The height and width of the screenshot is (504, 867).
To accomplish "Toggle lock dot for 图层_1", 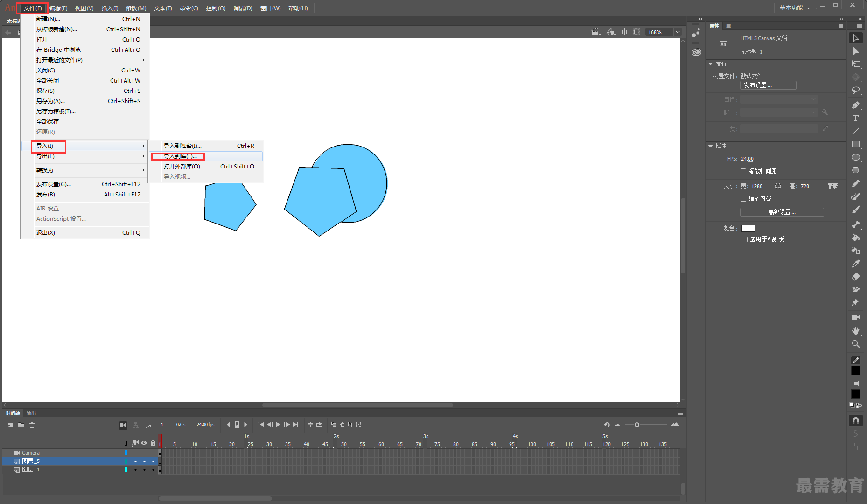I will pos(153,470).
